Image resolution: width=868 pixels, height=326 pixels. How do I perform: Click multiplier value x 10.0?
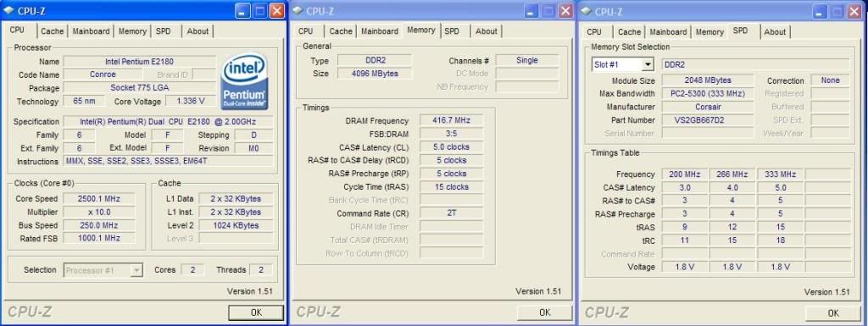(98, 212)
